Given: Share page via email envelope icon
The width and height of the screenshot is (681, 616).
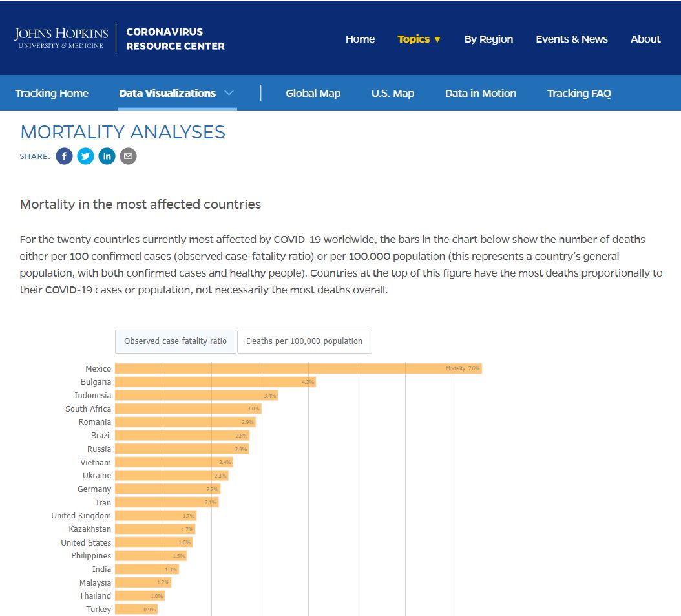Looking at the screenshot, I should click(128, 156).
